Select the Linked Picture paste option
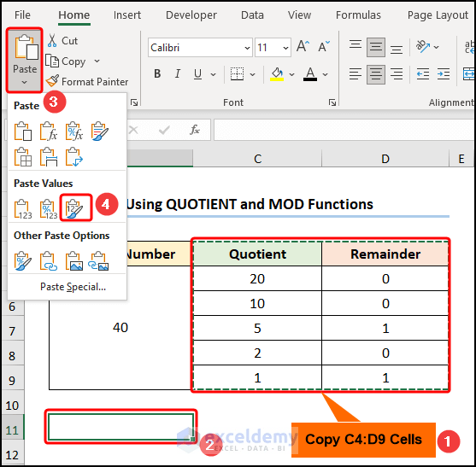Viewport: 476px width, 467px height. pyautogui.click(x=98, y=260)
